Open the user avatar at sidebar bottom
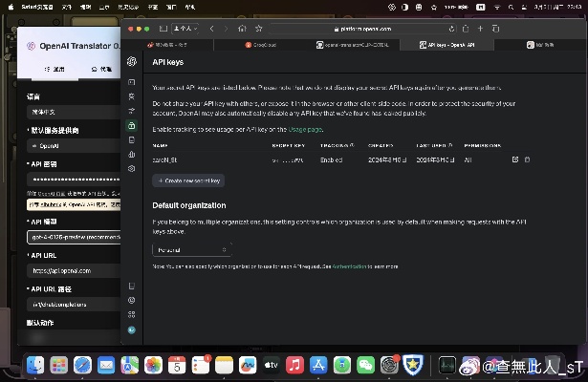588x382 pixels. [132, 329]
